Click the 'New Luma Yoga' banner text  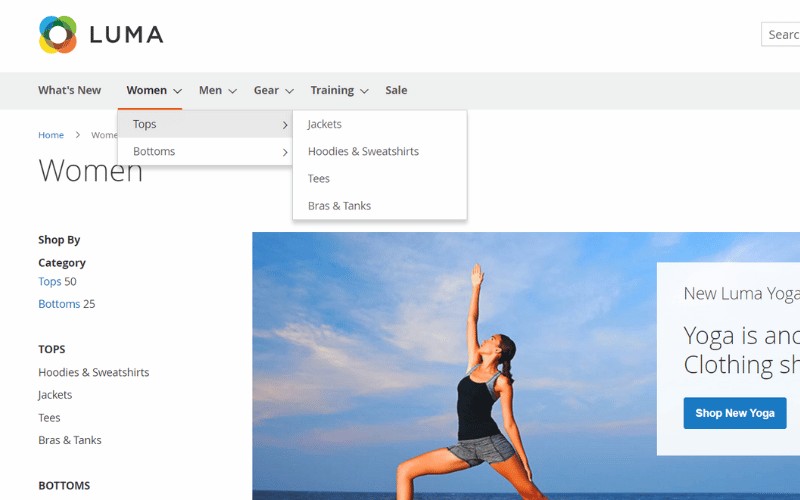pyautogui.click(x=741, y=293)
